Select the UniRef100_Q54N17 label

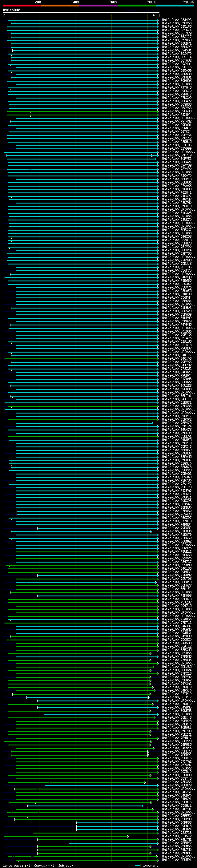(x=177, y=738)
